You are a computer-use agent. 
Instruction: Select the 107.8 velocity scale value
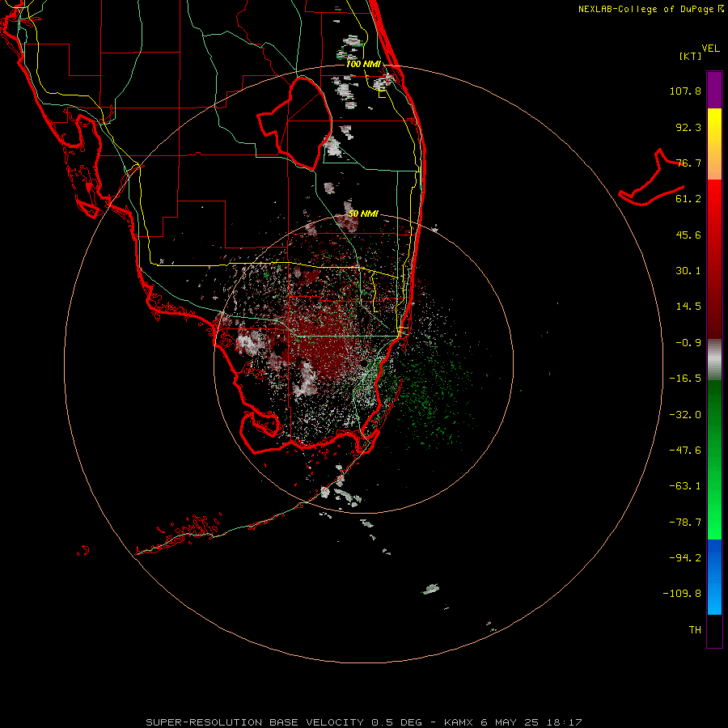(x=685, y=91)
